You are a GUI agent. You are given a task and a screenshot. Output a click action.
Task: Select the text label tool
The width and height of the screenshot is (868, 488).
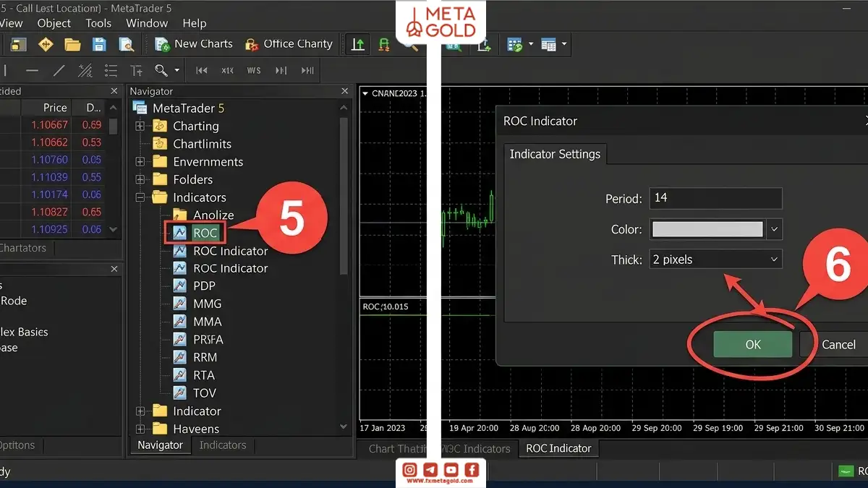point(136,71)
